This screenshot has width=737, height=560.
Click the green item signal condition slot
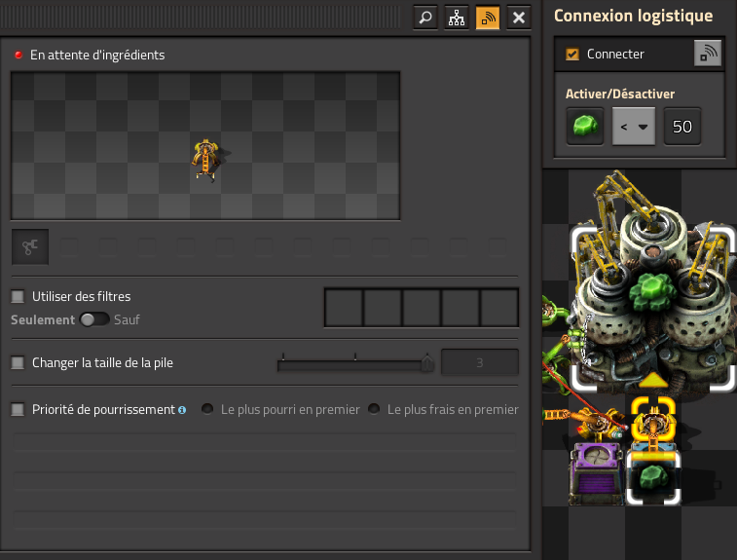[585, 127]
